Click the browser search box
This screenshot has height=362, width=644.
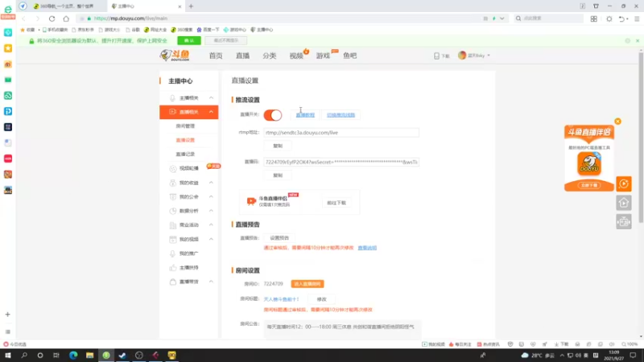coord(548,19)
